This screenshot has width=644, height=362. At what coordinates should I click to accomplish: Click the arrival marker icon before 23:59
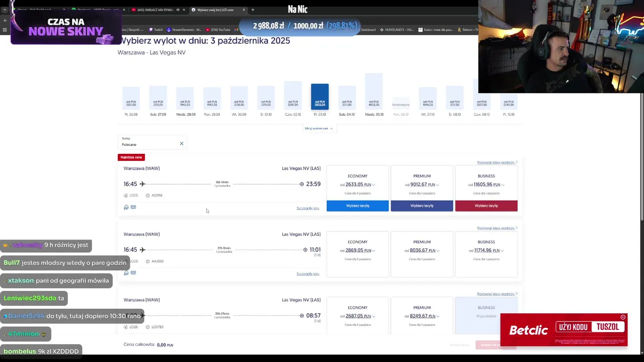(x=302, y=184)
